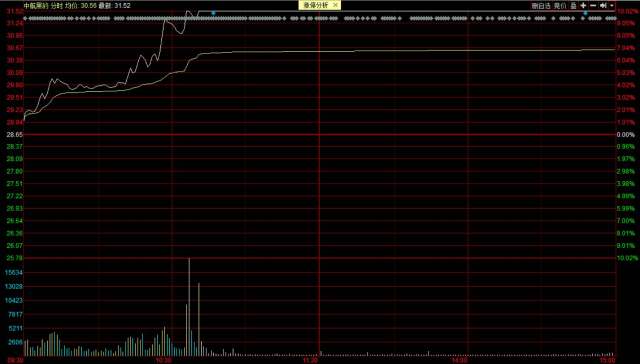The height and width of the screenshot is (364, 640).
Task: Click the 28.37 price label
Action: point(15,146)
